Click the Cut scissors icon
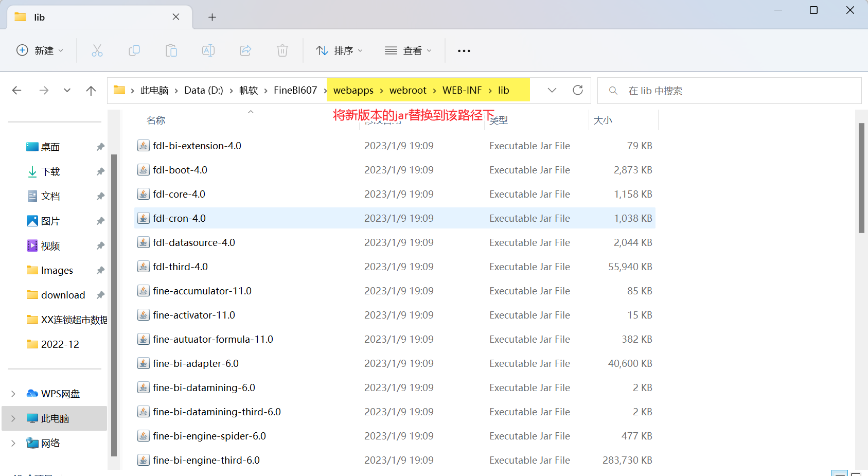Screen dimensions: 868x476 coord(97,50)
